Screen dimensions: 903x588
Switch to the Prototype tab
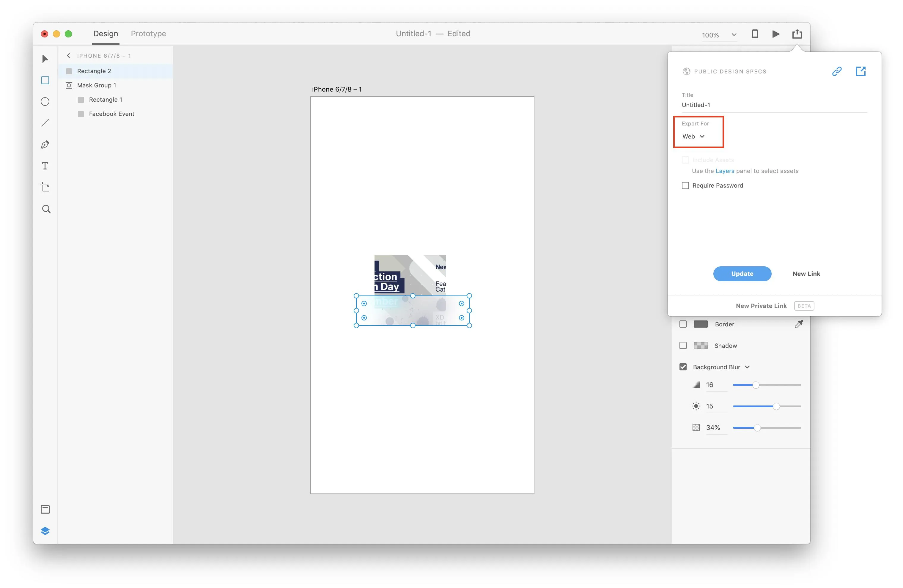coord(148,33)
